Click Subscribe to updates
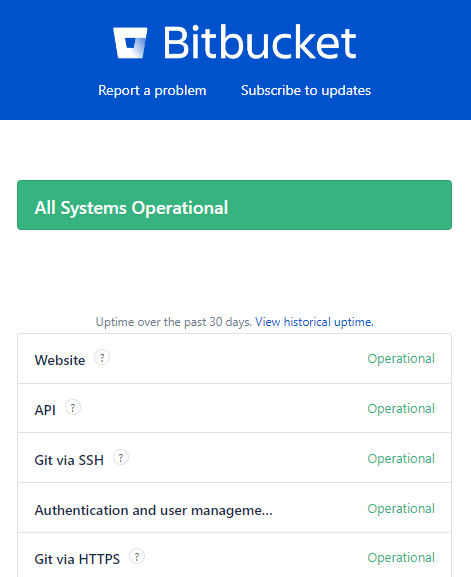This screenshot has width=471, height=577. click(306, 91)
